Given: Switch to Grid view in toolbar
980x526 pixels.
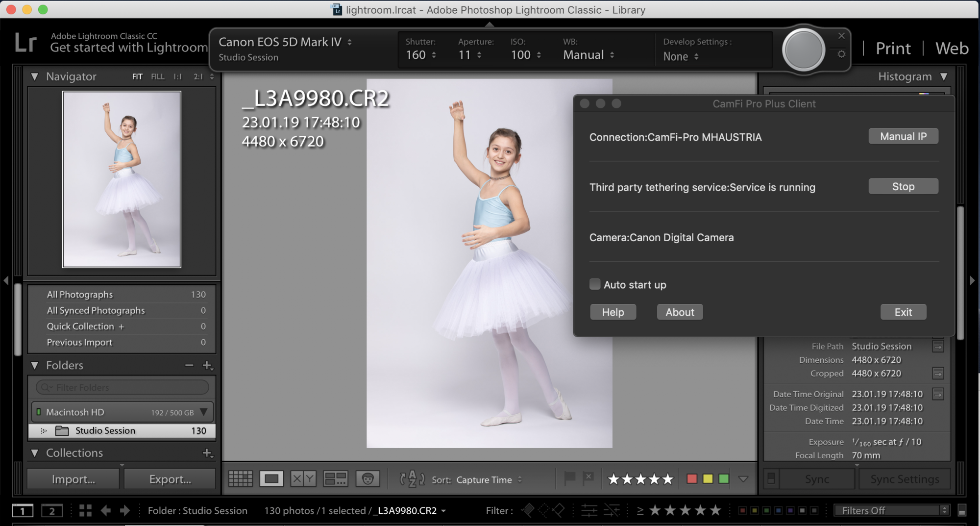Looking at the screenshot, I should click(x=240, y=479).
